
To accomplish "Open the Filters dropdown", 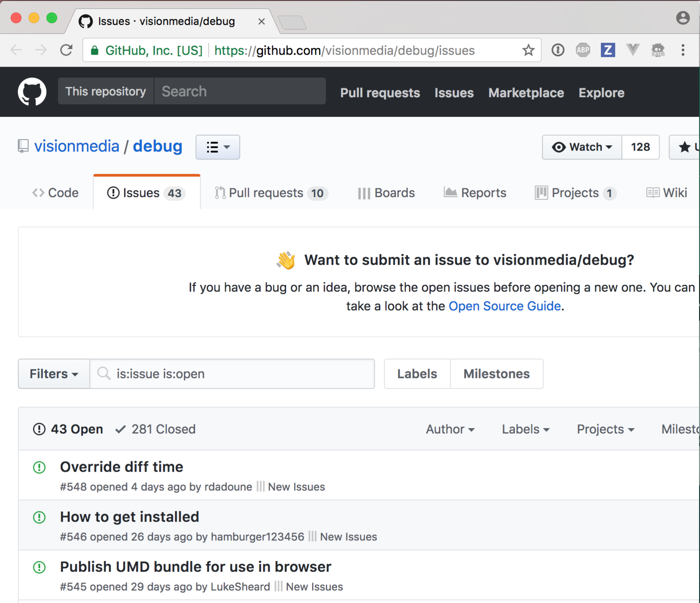I will [54, 374].
